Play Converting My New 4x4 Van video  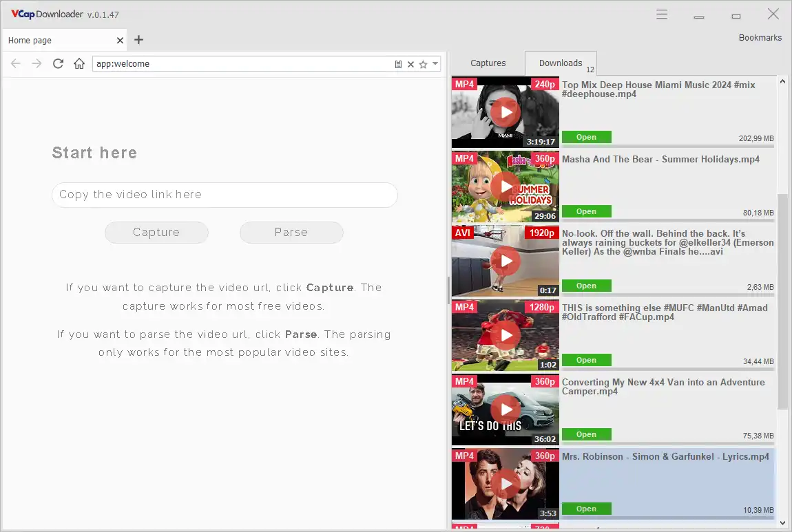pos(506,409)
